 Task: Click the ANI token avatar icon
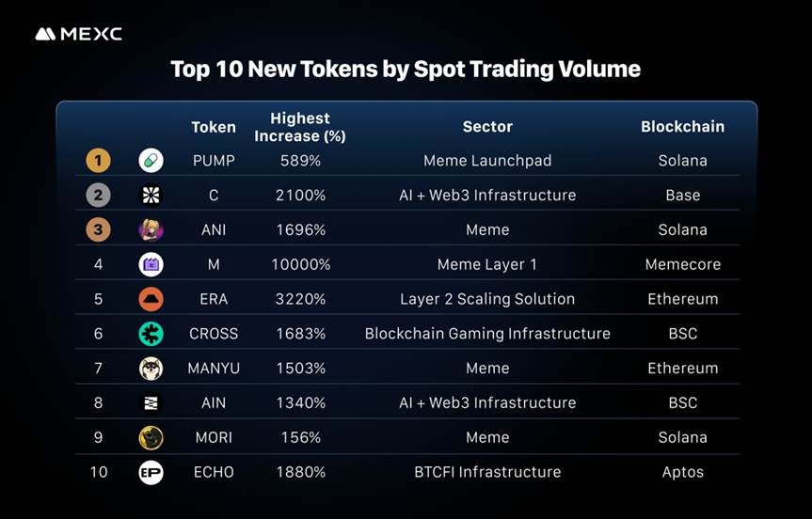coord(151,230)
